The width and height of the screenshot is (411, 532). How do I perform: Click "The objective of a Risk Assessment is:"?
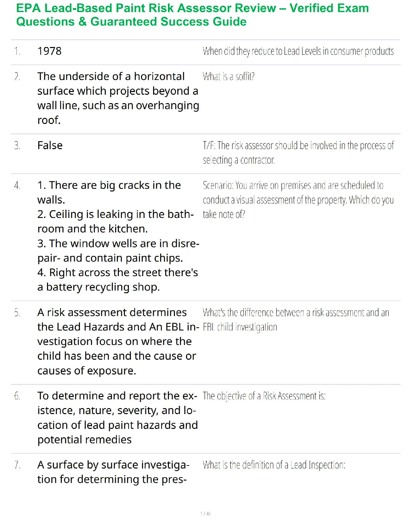click(264, 396)
